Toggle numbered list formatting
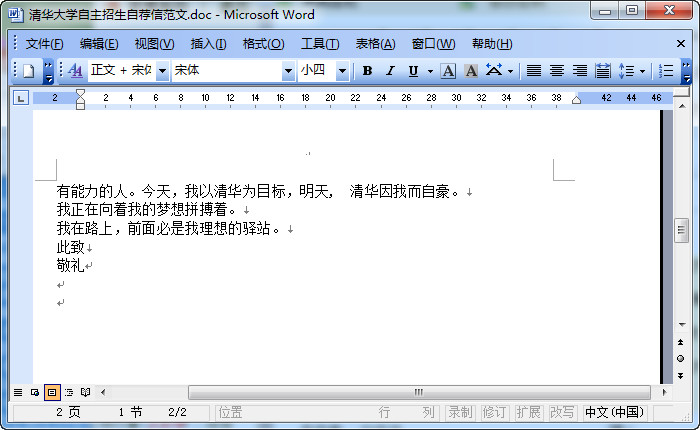Screen dimensions: 700x430 tap(666, 71)
